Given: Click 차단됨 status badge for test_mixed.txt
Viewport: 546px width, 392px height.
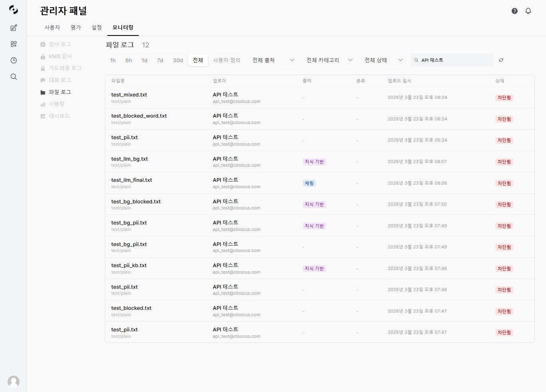Looking at the screenshot, I should [504, 98].
